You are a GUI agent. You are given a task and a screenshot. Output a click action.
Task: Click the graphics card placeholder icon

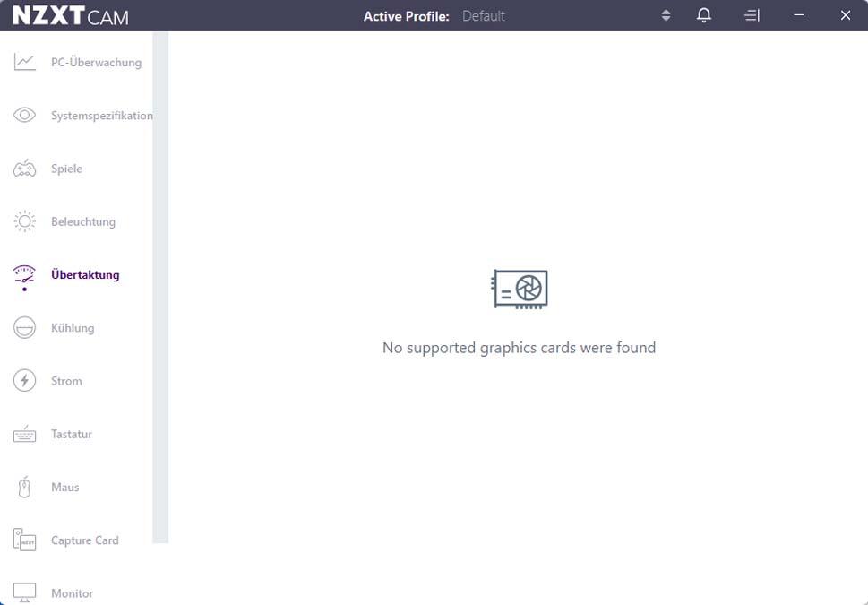[x=520, y=289]
